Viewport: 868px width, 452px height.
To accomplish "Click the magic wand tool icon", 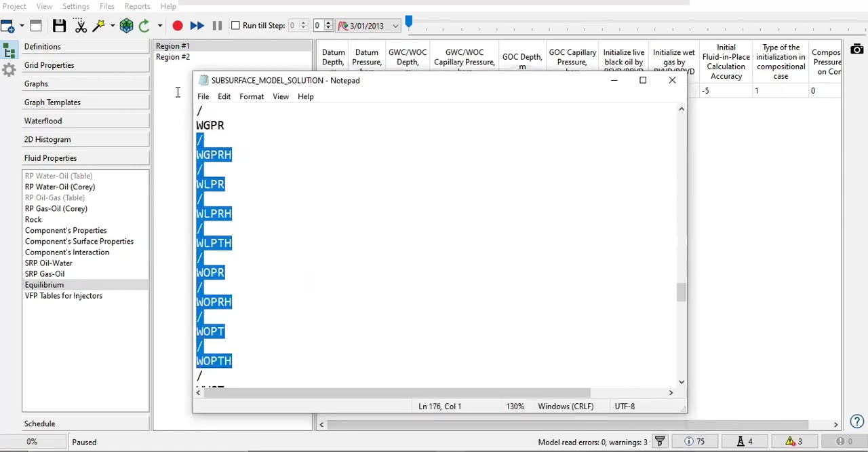I will click(98, 26).
